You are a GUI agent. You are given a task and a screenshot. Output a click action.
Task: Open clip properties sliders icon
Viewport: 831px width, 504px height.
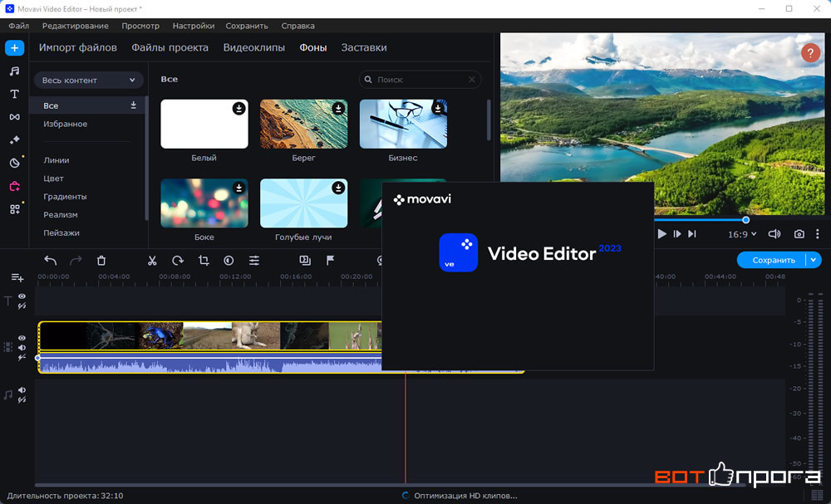point(254,261)
